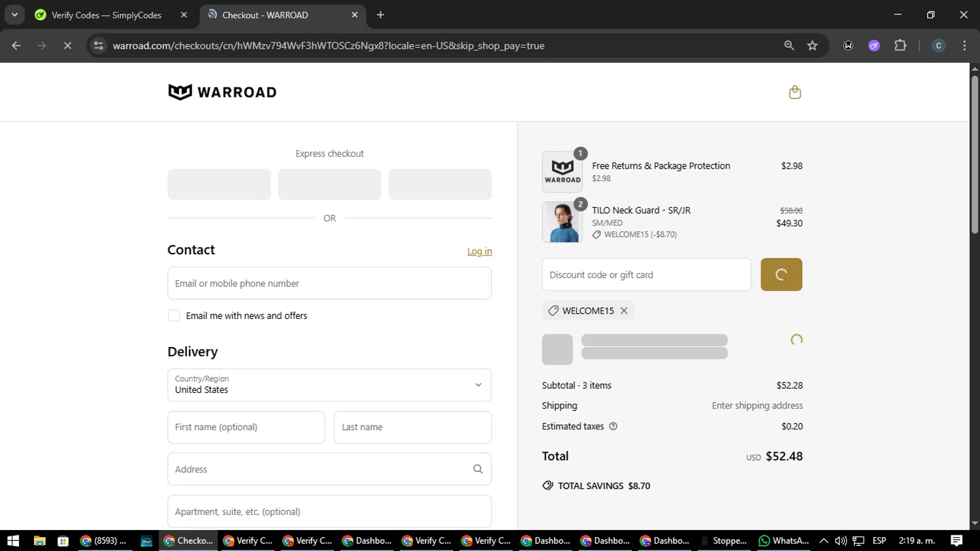Open Chrome three-dot menu
Screen dimensions: 980x551
(x=964, y=46)
